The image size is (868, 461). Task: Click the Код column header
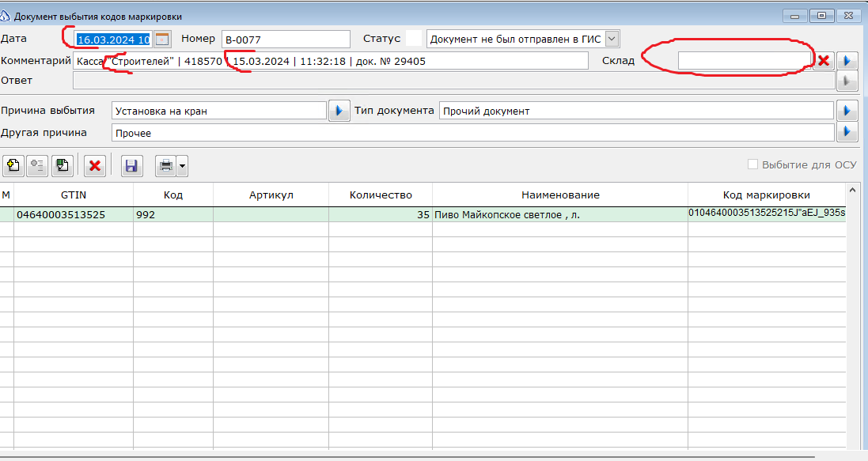pyautogui.click(x=173, y=195)
